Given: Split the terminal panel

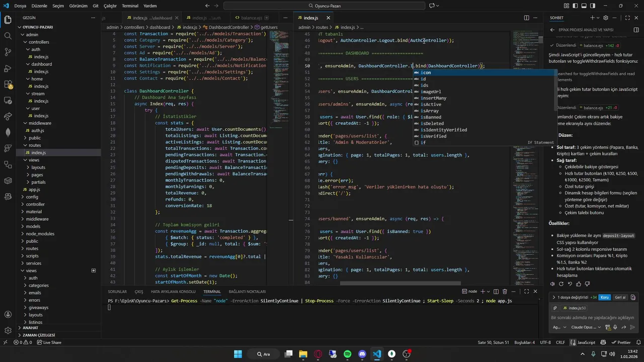Looking at the screenshot, I should 496,291.
